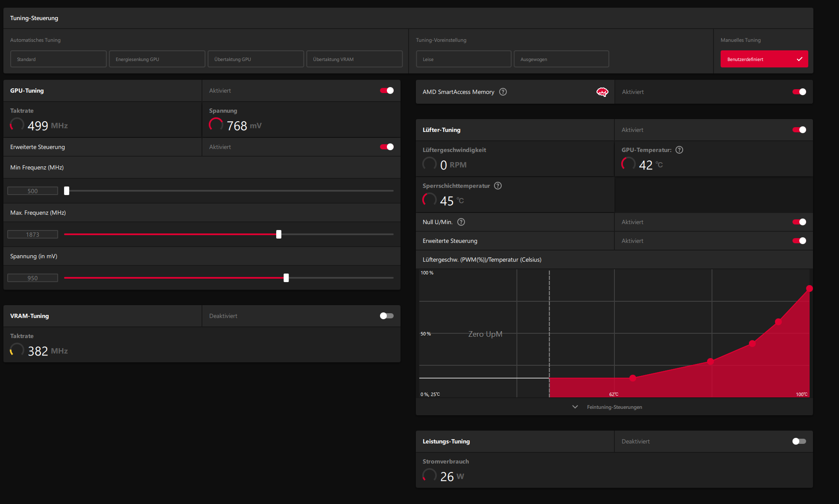The image size is (839, 504).
Task: Expand the Feintuning-Steuerungen chevron
Action: tap(575, 407)
